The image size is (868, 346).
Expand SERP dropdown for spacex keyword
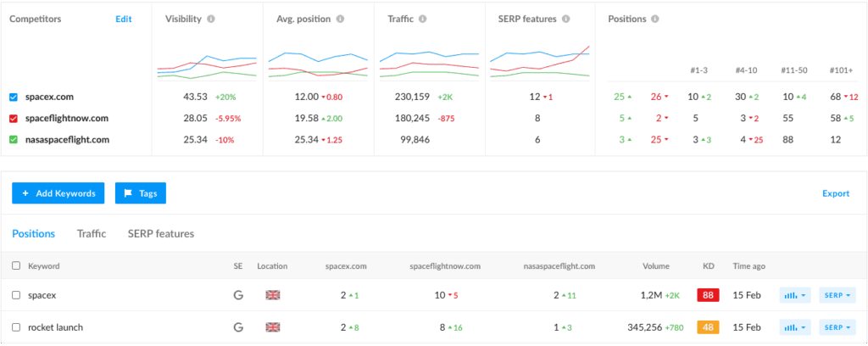837,295
